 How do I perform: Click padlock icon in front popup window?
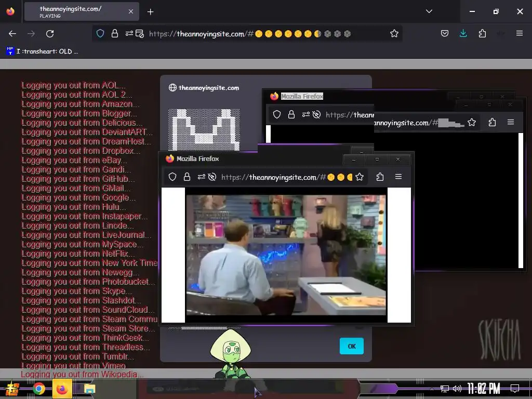187,177
